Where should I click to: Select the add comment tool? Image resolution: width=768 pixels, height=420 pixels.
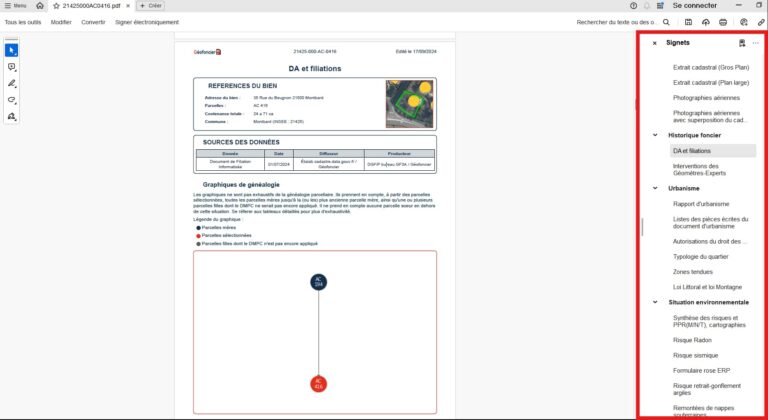pyautogui.click(x=11, y=67)
